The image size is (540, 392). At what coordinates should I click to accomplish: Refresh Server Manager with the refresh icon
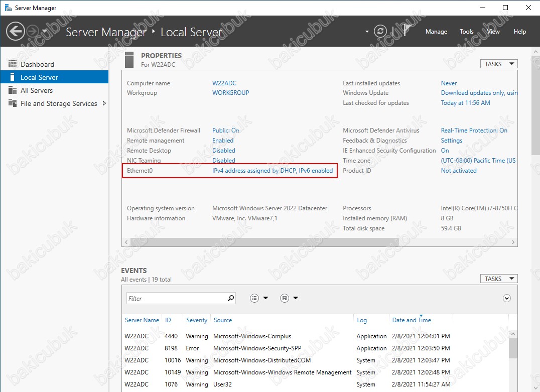tap(380, 31)
